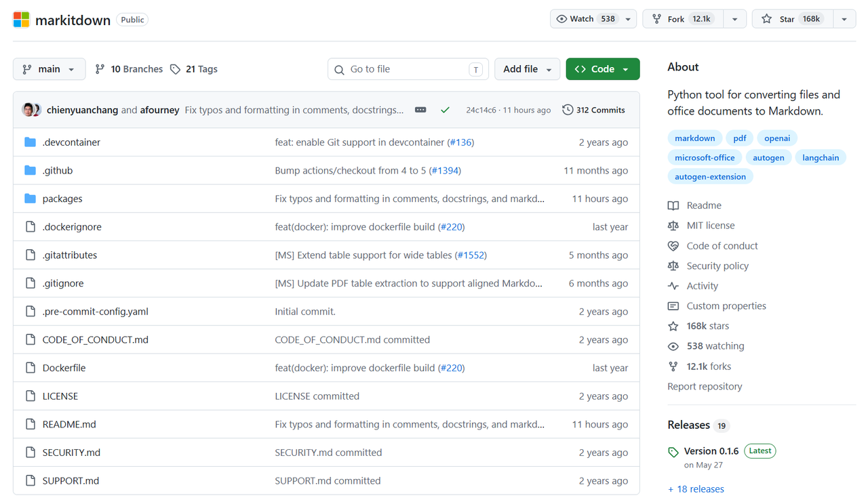The image size is (868, 500).
Task: Fork the markitdown repository
Action: (x=683, y=19)
